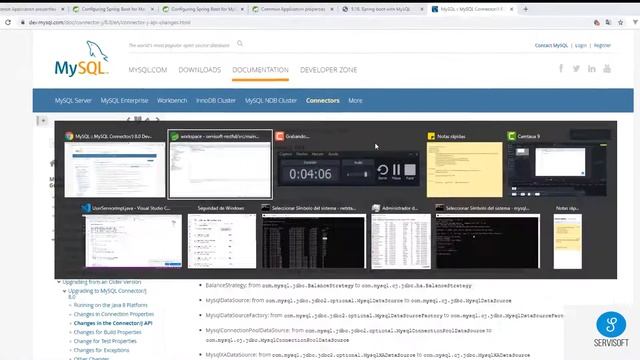Expand the sidebar plus toggle
The width and height of the screenshot is (640, 360).
coord(42,120)
